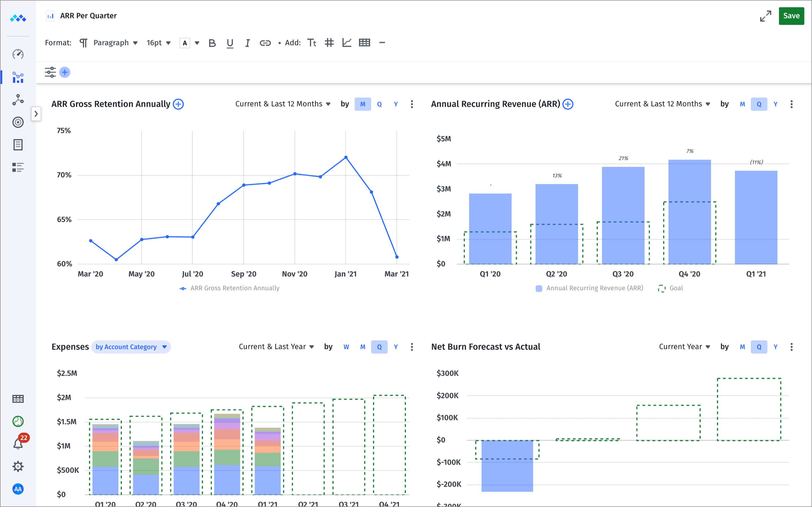Add a metric number element

tap(329, 43)
